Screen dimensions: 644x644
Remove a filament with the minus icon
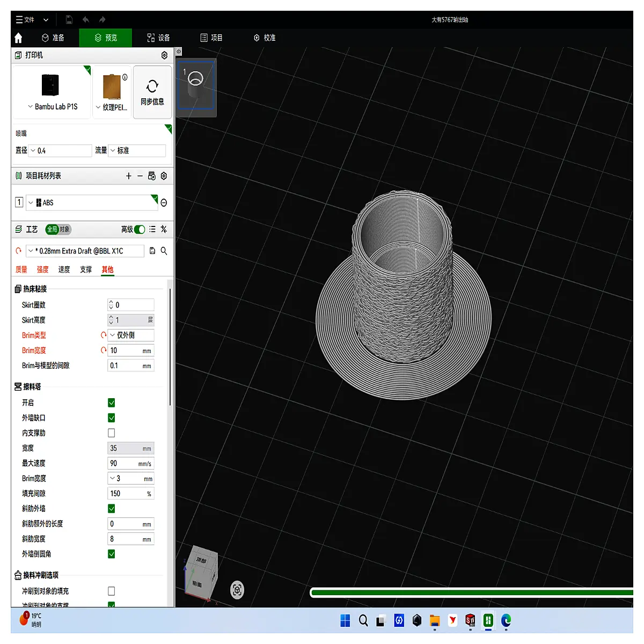pos(140,176)
